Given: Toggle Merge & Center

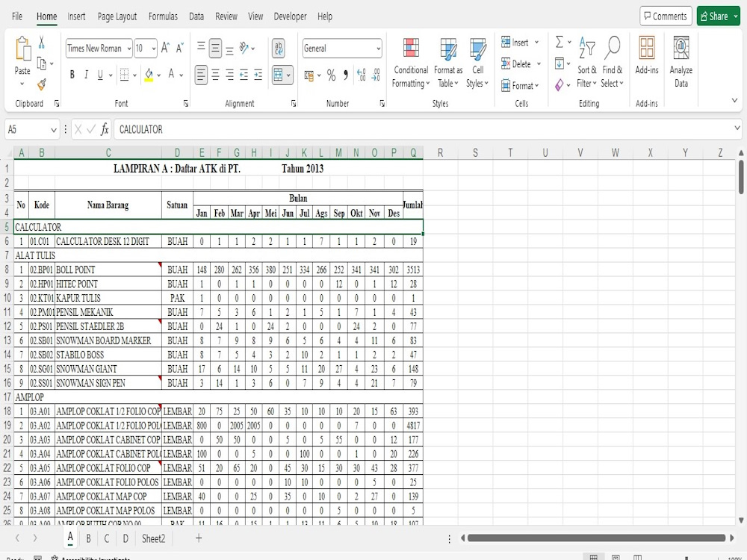Looking at the screenshot, I should (x=278, y=75).
